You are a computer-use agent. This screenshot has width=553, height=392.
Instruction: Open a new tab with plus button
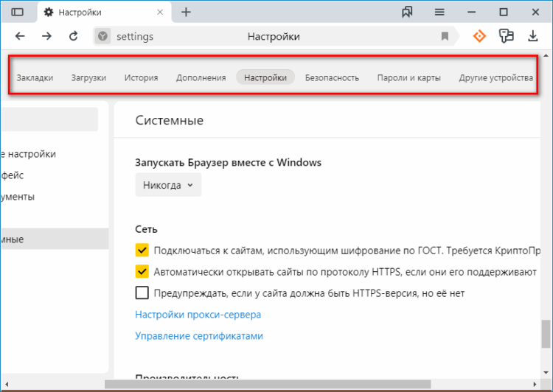[186, 13]
